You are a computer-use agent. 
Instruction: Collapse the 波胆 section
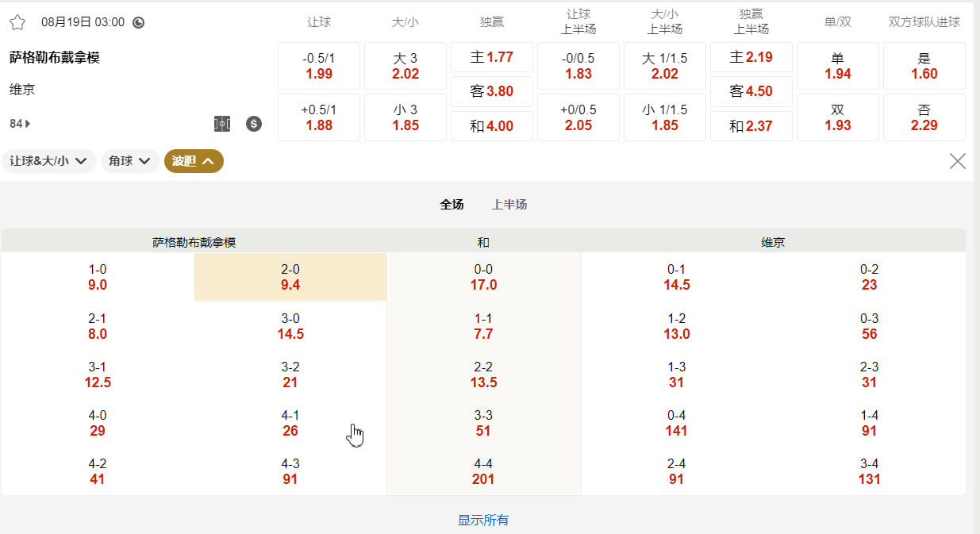click(194, 161)
